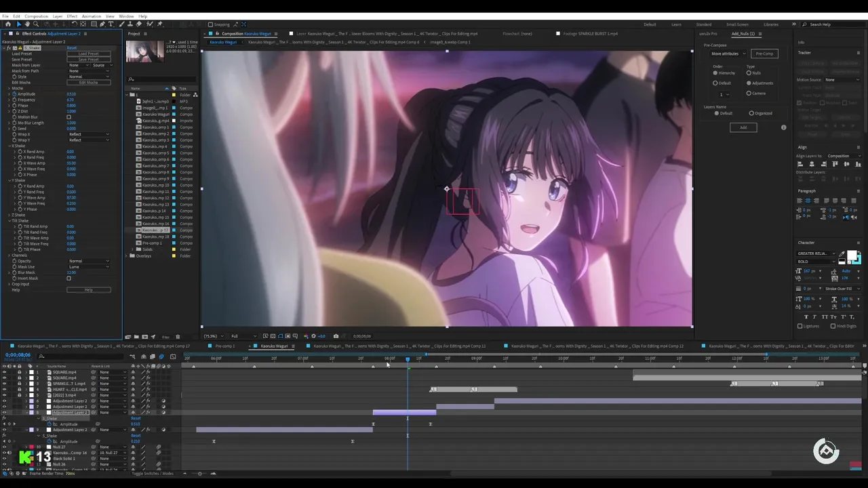Select the Hierarchy order radio button
Screen dimensions: 868x488
[715, 73]
